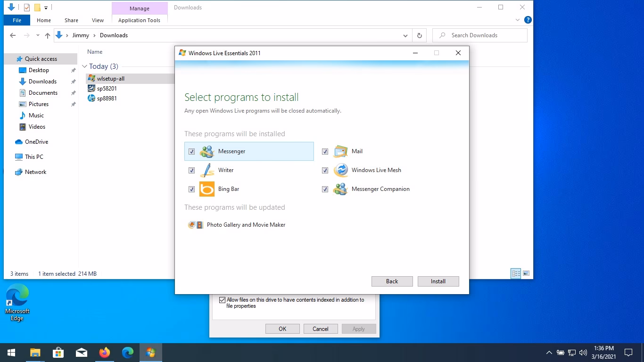
Task: Open Mail app from taskbar
Action: (x=81, y=353)
